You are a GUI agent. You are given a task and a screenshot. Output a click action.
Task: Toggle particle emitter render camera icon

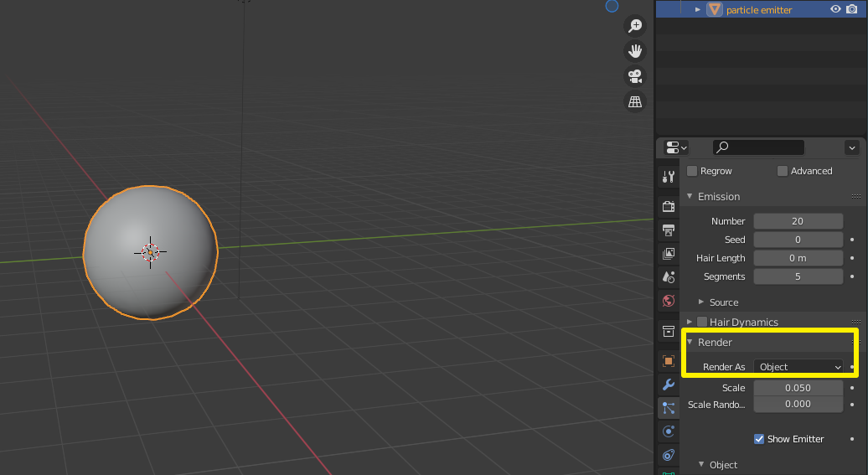click(852, 9)
